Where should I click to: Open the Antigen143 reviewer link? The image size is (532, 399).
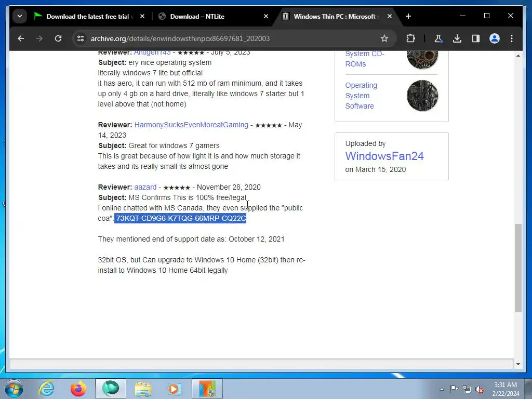click(152, 52)
